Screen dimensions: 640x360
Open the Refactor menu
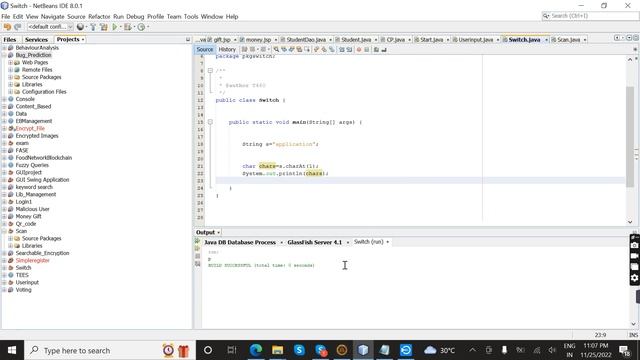99,17
